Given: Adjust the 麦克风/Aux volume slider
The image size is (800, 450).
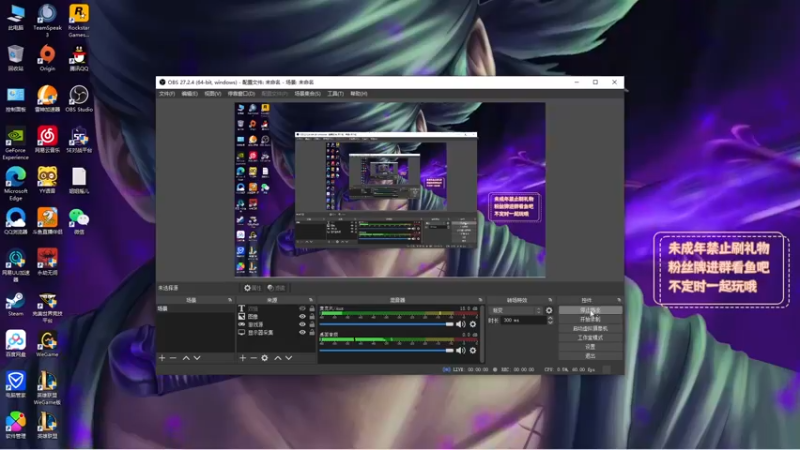Looking at the screenshot, I should click(386, 324).
